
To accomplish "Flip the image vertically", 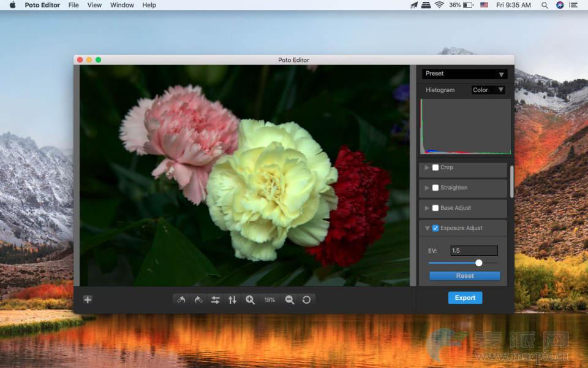I will tap(233, 300).
